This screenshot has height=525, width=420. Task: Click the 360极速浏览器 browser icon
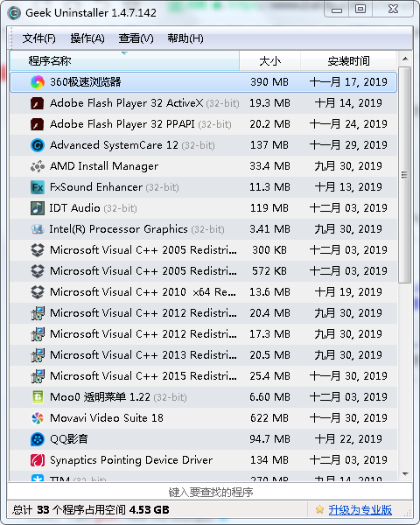(x=38, y=82)
